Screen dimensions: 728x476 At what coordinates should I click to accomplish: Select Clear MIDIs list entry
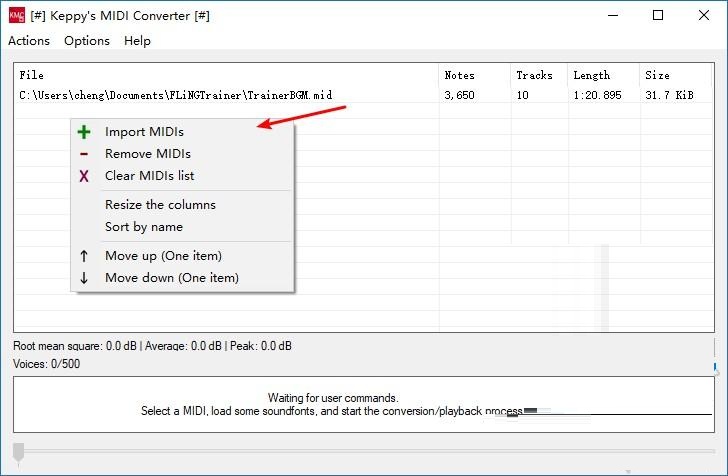pyautogui.click(x=183, y=176)
